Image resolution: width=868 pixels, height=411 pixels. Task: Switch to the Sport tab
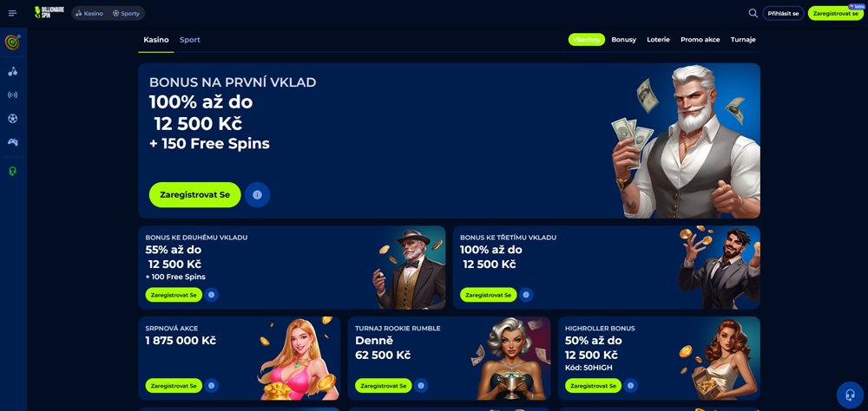click(x=190, y=40)
